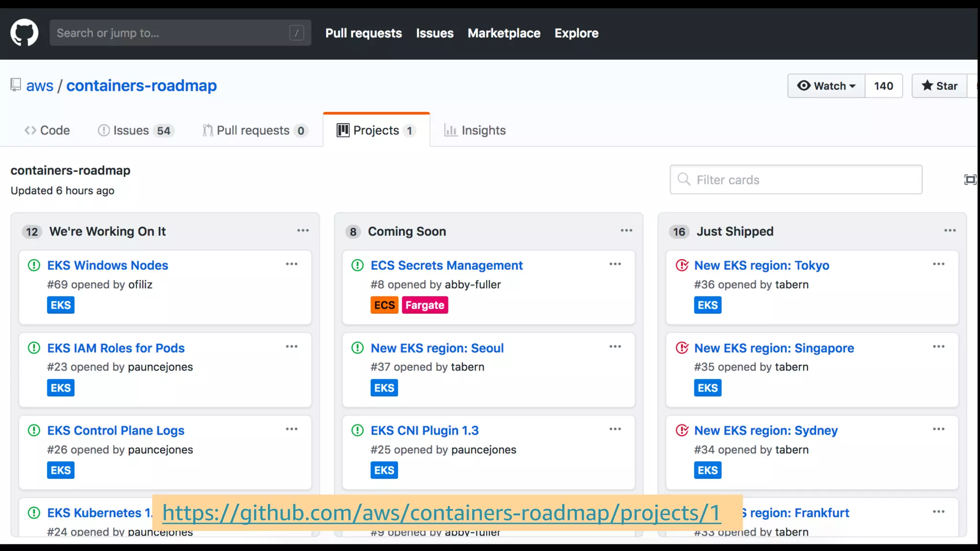
Task: Open menu for Just Shipped column
Action: tap(950, 231)
